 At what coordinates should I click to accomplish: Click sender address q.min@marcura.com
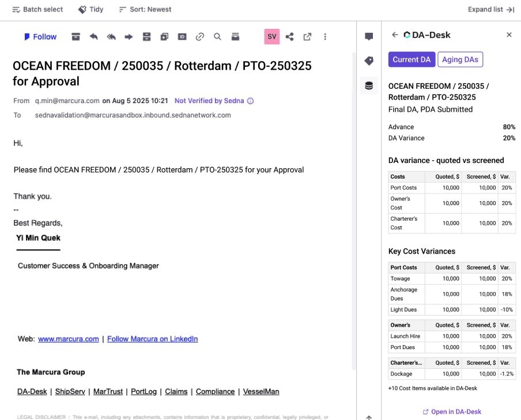click(x=67, y=101)
